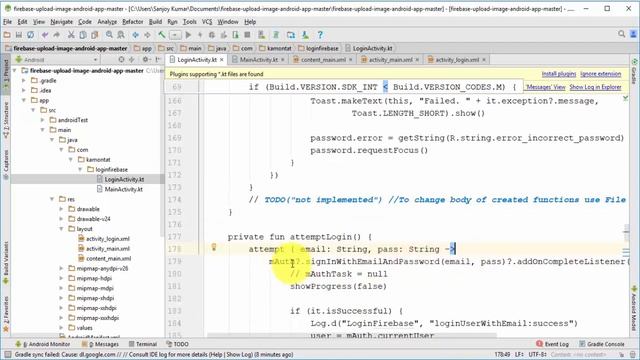Open the Gradle Console panel
Screen dimensions: 640x360
pyautogui.click(x=602, y=344)
